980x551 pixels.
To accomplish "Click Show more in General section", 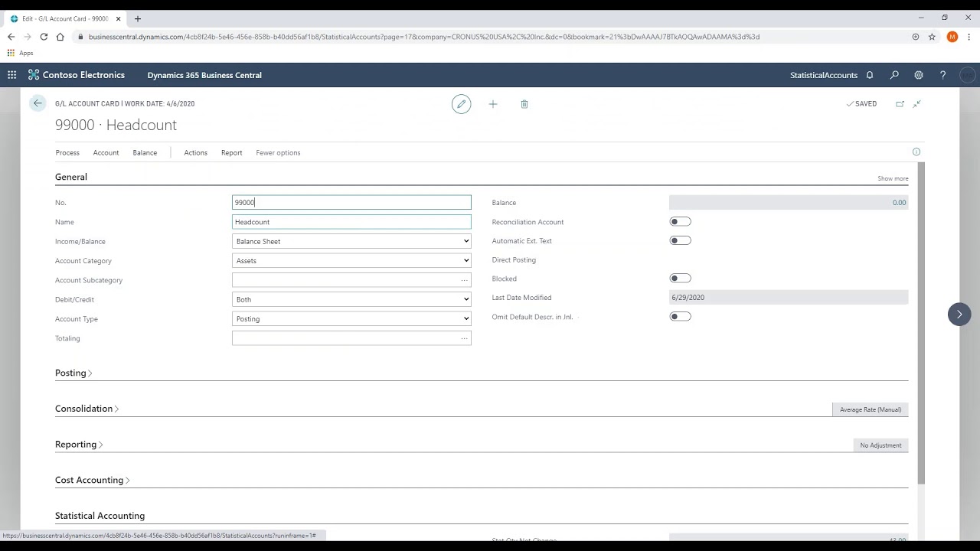I will click(x=893, y=178).
